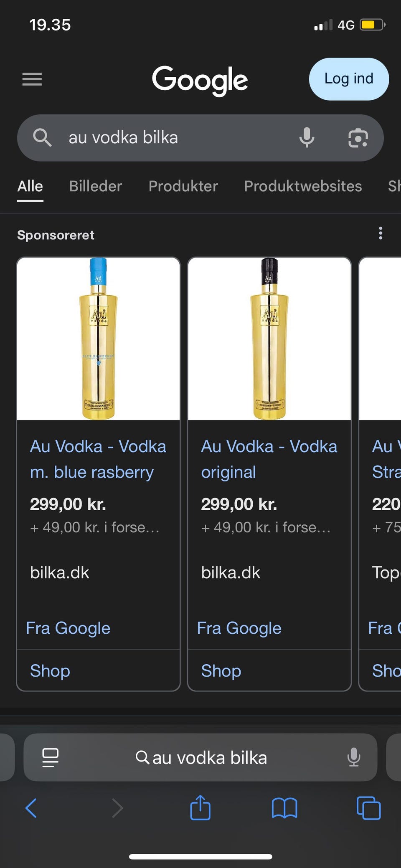Open Au Vodka original product link
The height and width of the screenshot is (868, 401).
point(269,459)
